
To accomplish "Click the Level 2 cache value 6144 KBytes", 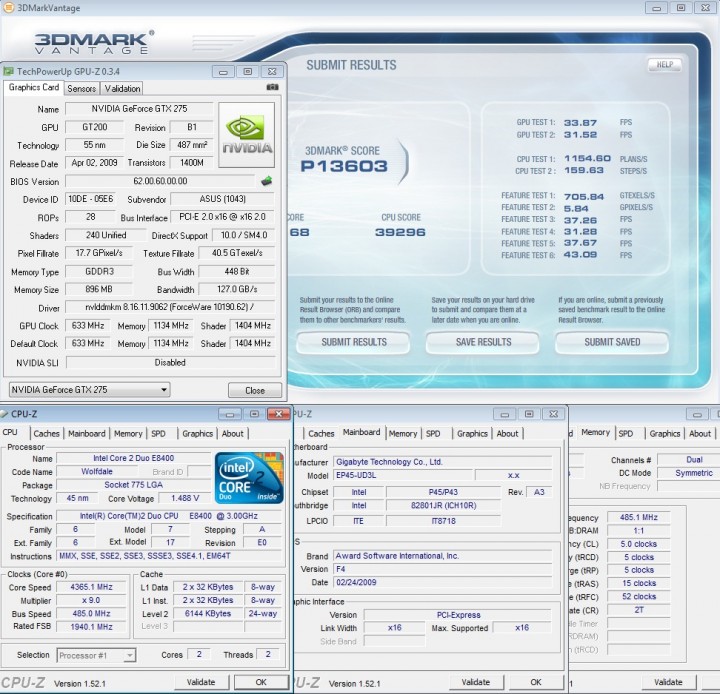I will [208, 614].
